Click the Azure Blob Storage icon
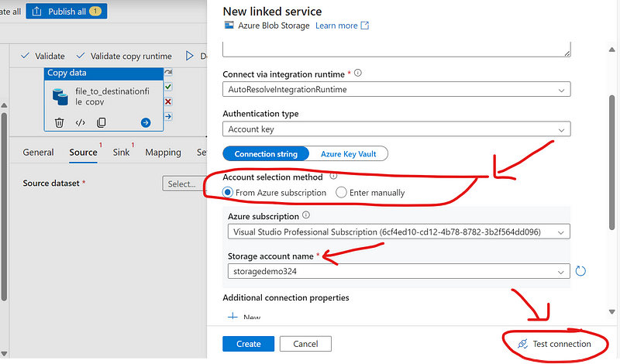Viewport: 620px width, 364px height. coord(229,26)
